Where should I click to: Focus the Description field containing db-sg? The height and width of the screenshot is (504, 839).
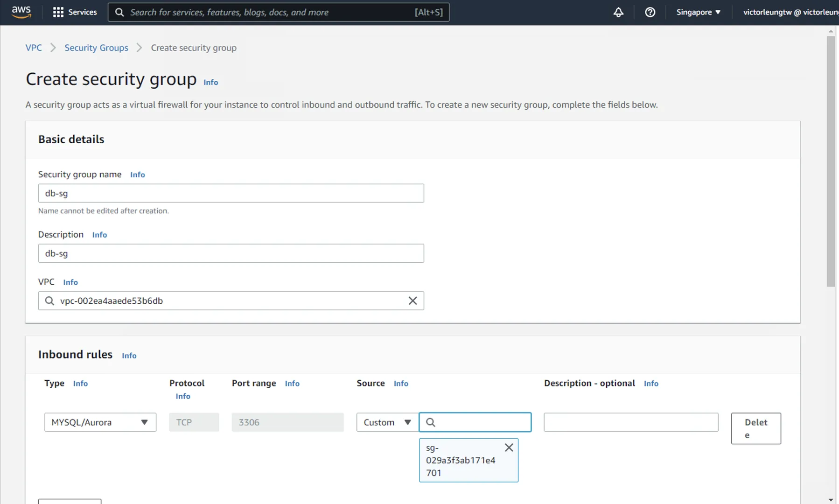(231, 253)
